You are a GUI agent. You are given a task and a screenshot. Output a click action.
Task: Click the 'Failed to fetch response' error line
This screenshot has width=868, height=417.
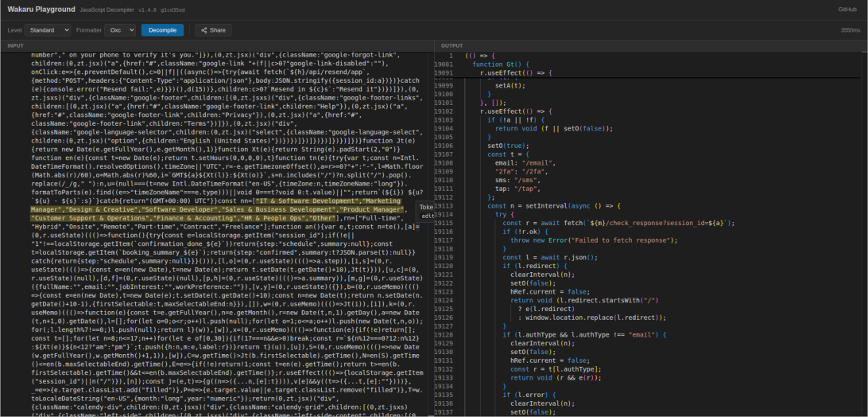point(594,240)
